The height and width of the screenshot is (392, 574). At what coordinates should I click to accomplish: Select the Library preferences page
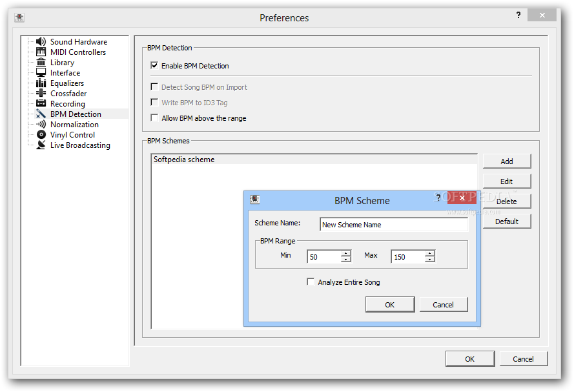62,63
